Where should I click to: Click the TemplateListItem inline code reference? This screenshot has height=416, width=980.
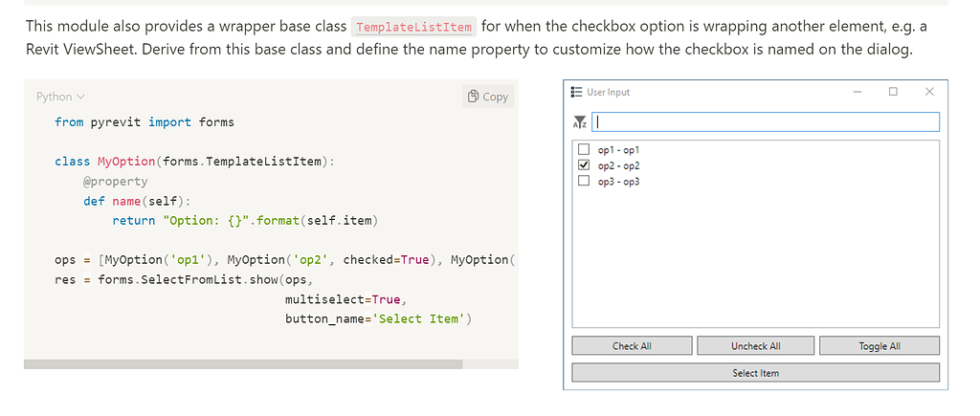414,27
